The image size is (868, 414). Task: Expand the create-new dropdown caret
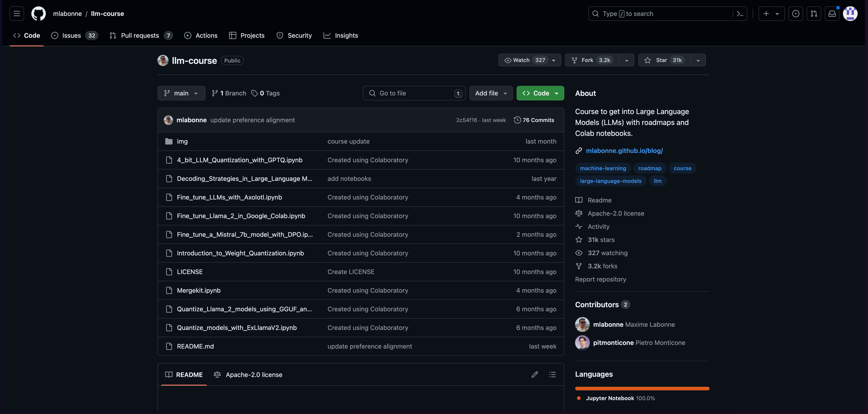pyautogui.click(x=777, y=14)
